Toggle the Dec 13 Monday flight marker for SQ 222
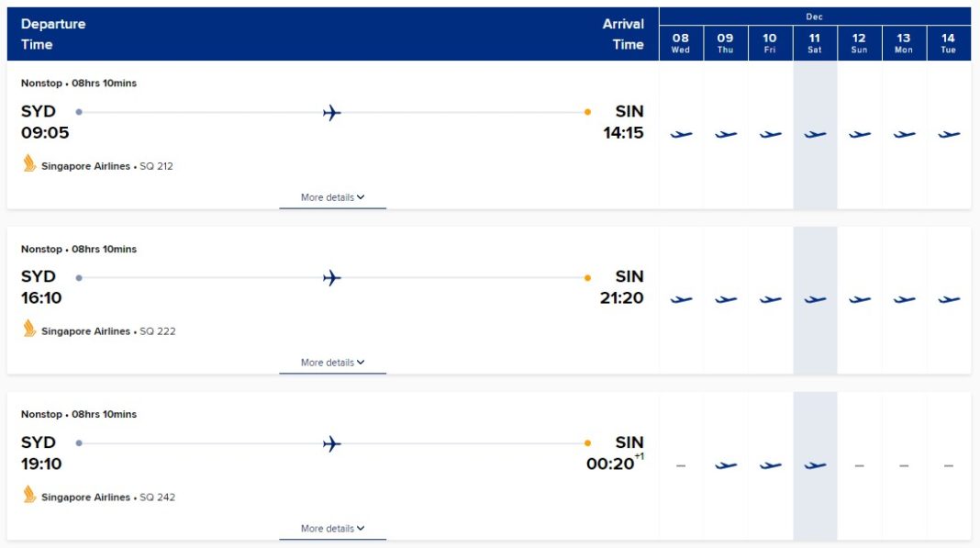 point(903,298)
